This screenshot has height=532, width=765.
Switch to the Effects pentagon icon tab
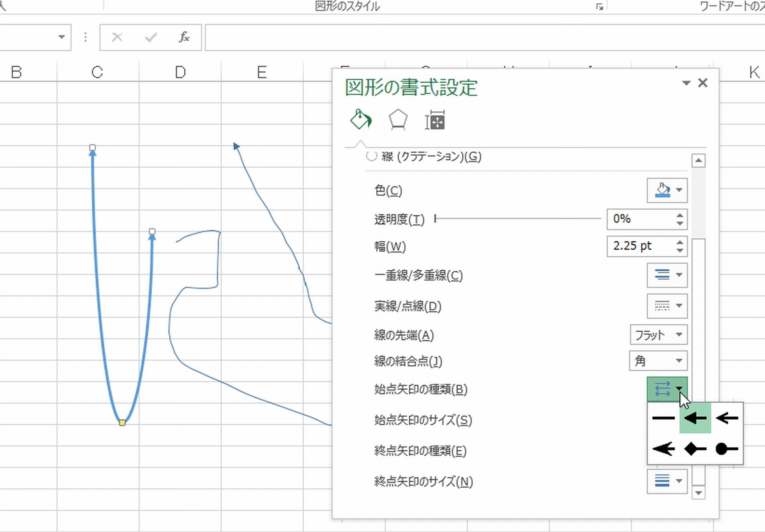tap(398, 120)
